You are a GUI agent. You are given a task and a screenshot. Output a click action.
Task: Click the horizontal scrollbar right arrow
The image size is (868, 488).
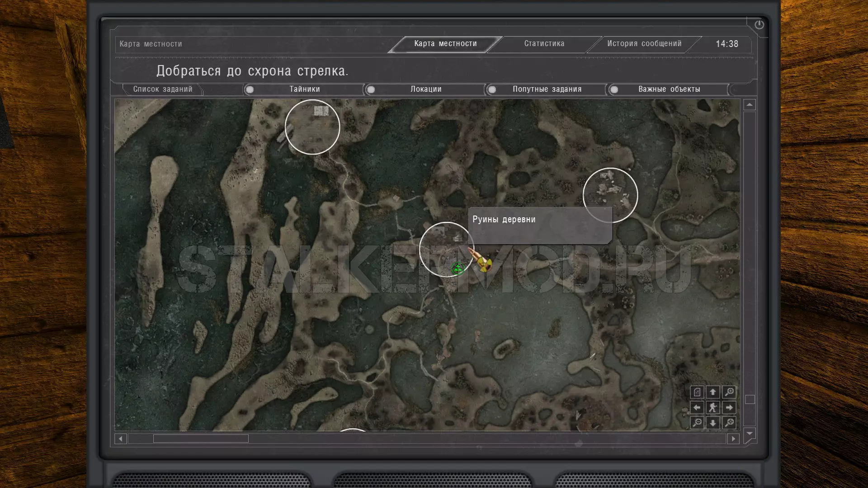pos(733,439)
